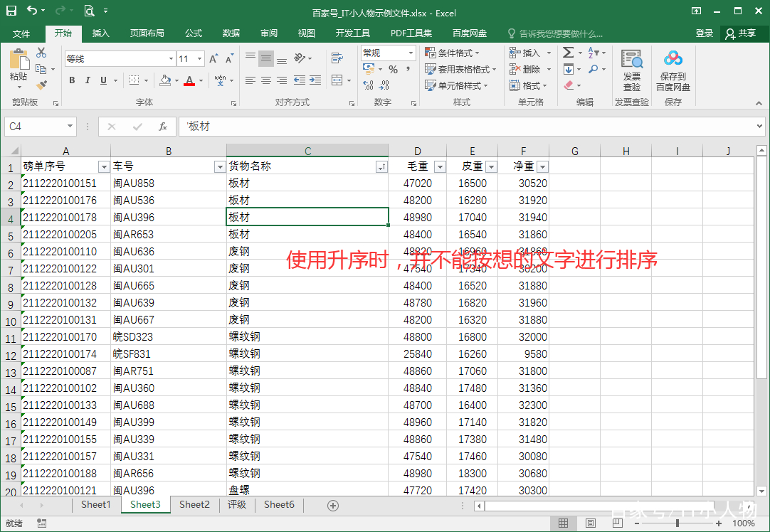Click 条件格式 Conditional Formatting button

[x=453, y=53]
